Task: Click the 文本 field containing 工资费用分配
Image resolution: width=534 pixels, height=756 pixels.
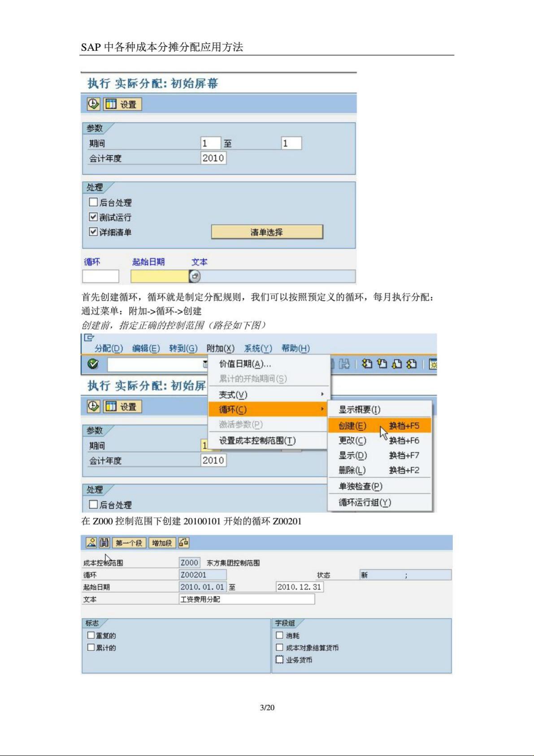Action: click(247, 599)
